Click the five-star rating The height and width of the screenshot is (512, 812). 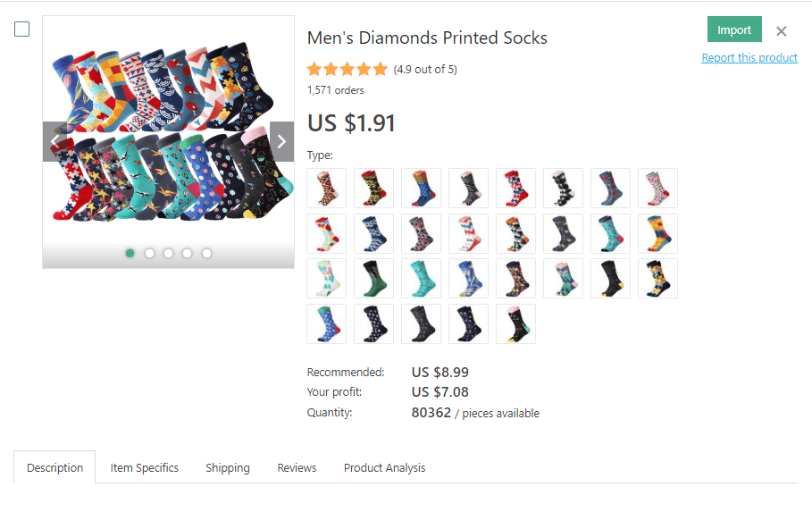click(347, 69)
